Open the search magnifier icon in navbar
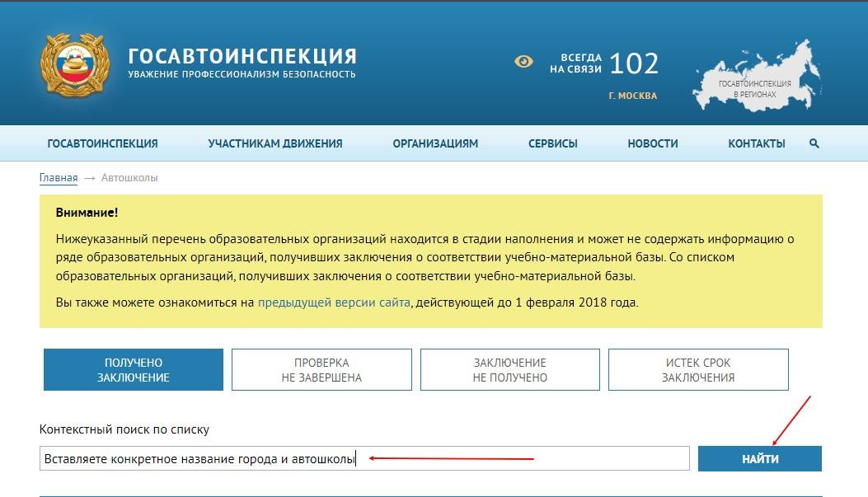The height and width of the screenshot is (497, 868). tap(814, 143)
